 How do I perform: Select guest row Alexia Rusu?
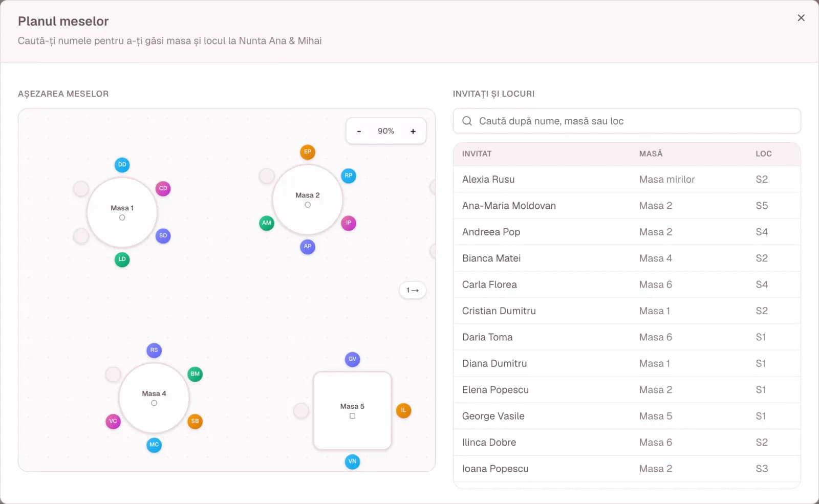pos(627,180)
